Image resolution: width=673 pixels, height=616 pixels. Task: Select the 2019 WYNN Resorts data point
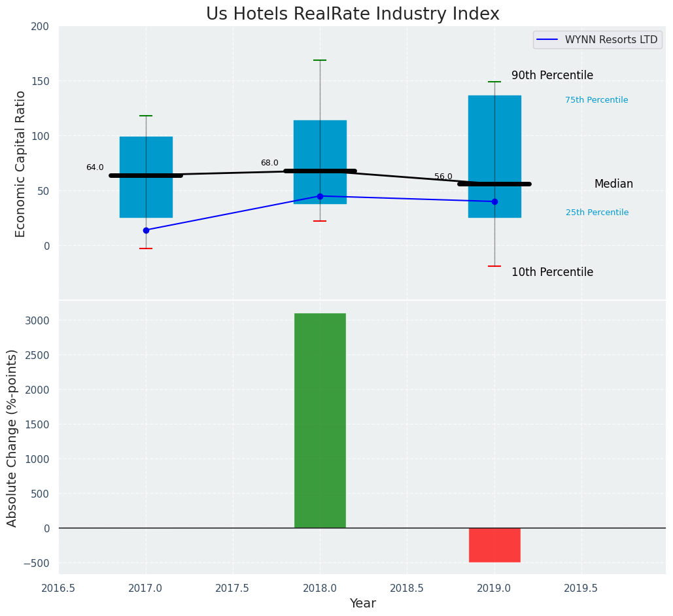click(494, 201)
